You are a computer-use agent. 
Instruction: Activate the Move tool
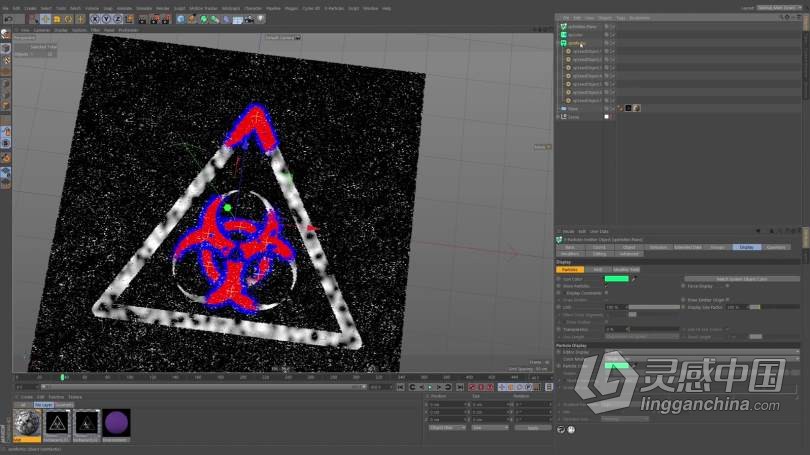[x=45, y=19]
